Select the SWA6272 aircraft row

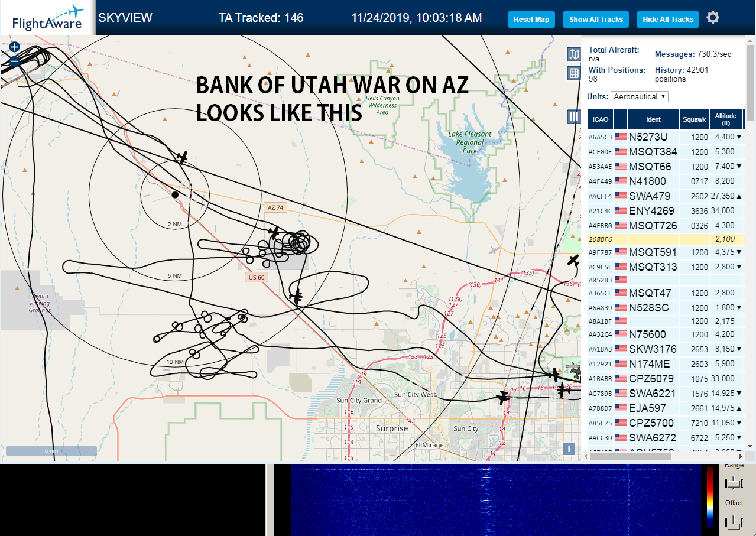click(x=666, y=438)
